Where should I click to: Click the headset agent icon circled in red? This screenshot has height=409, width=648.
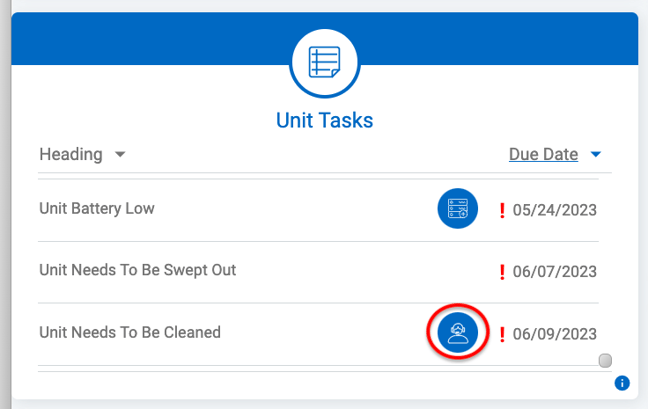pos(457,333)
